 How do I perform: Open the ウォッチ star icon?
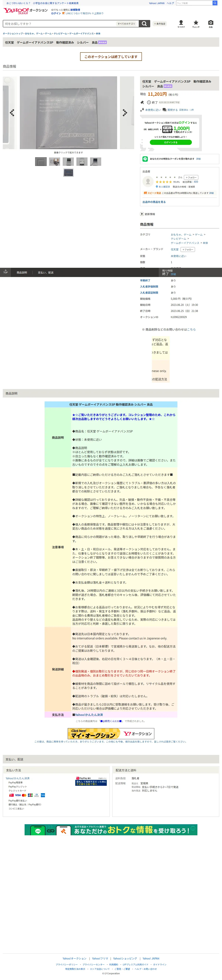(196, 24)
